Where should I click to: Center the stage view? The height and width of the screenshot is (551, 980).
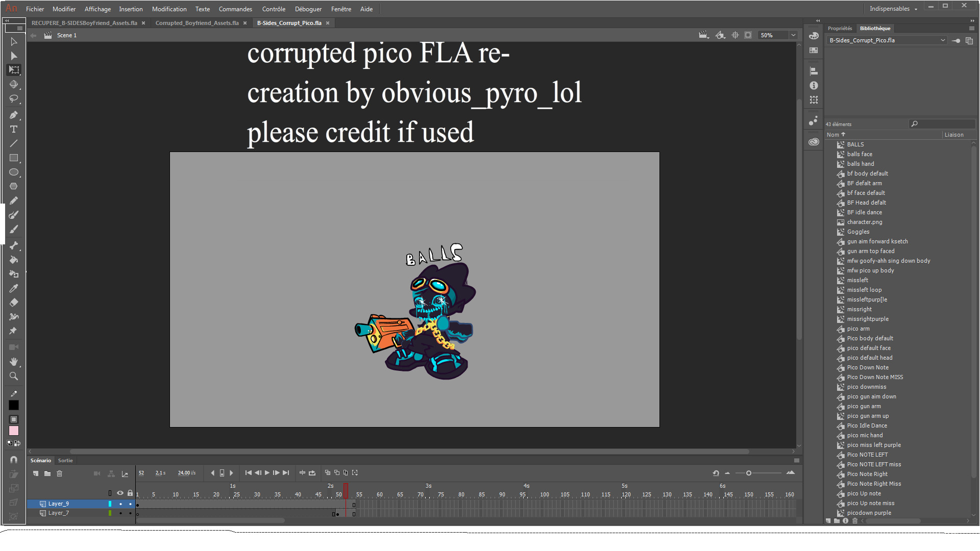coord(735,35)
